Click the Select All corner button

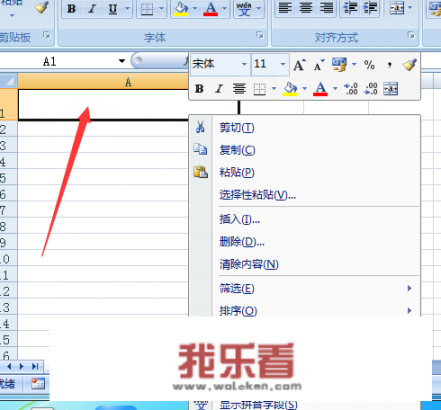click(9, 81)
